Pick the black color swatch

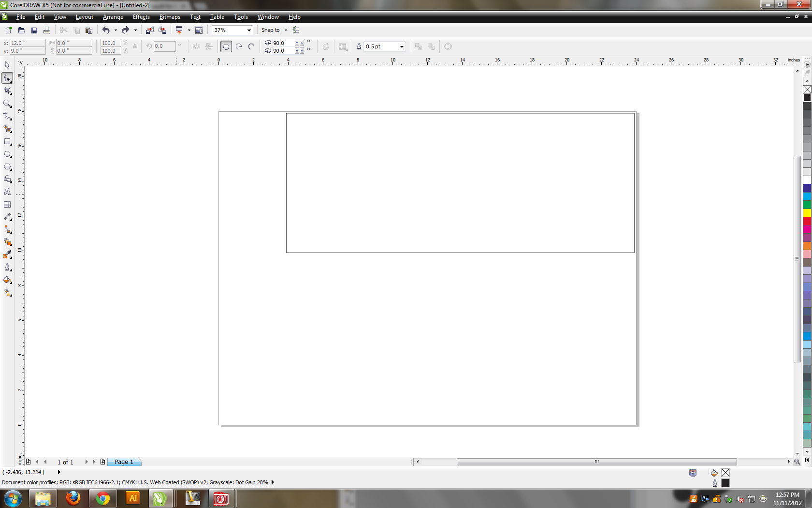point(807,98)
